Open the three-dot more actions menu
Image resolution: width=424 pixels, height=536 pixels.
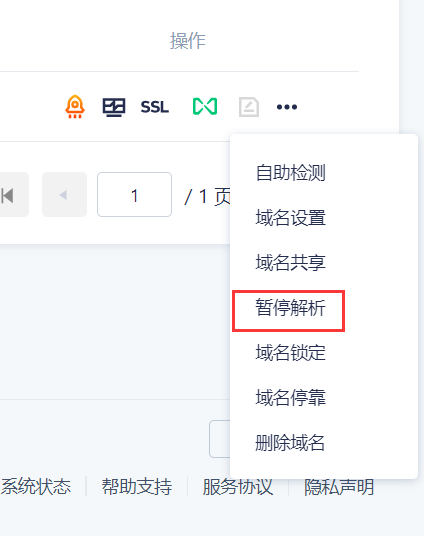pos(287,107)
